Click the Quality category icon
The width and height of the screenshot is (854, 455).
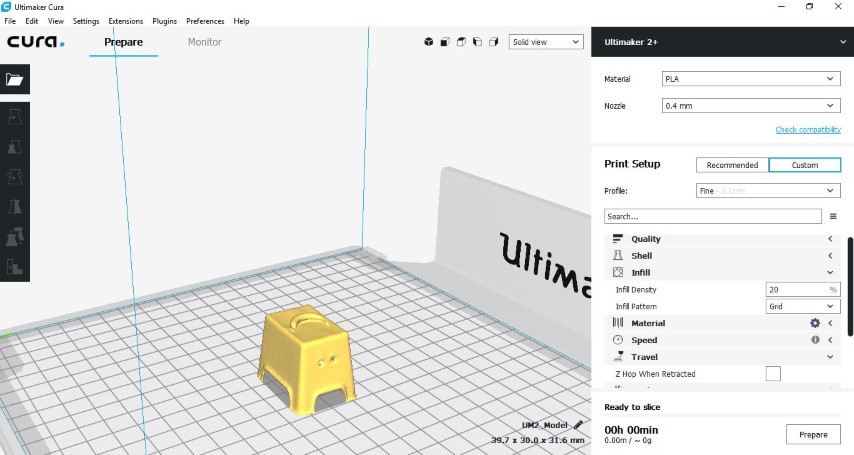pos(618,239)
